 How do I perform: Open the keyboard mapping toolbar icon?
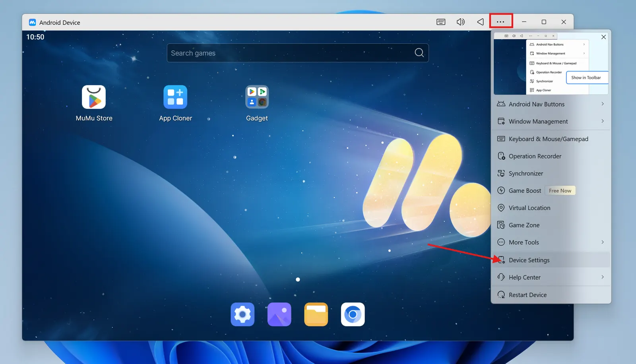pyautogui.click(x=441, y=22)
